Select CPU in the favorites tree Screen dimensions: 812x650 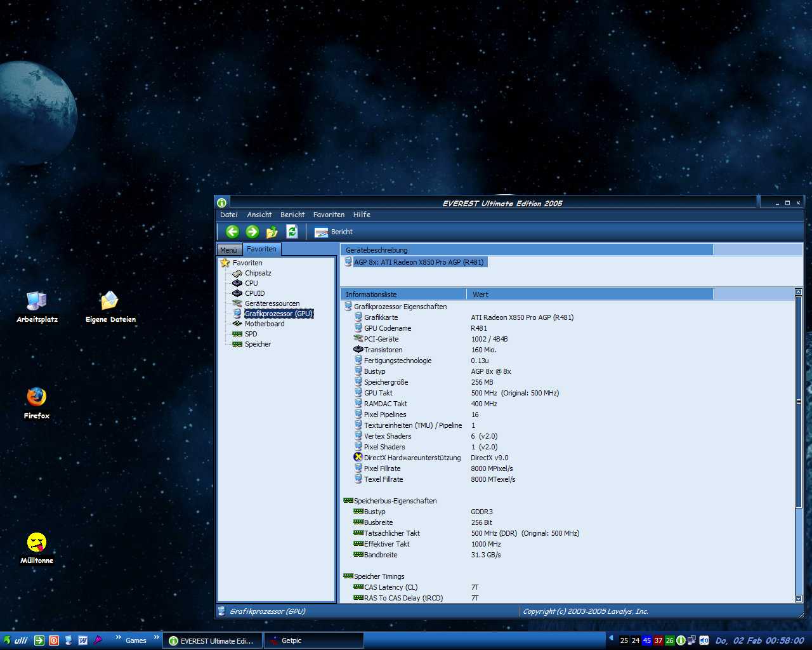pyautogui.click(x=245, y=283)
